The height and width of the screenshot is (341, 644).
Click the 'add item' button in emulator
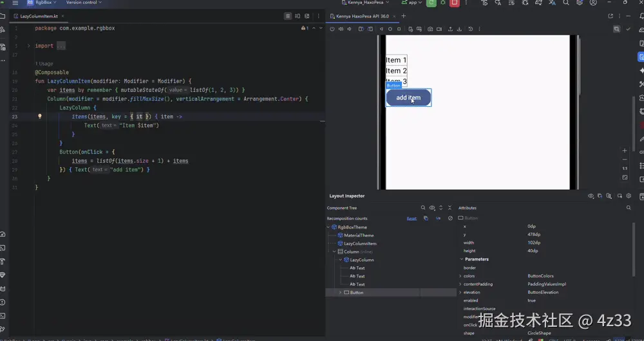408,98
